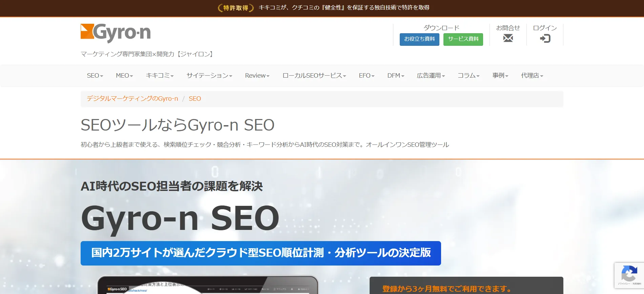Click the AI時代のSEO担当者の課題を解決 heading

point(172,186)
